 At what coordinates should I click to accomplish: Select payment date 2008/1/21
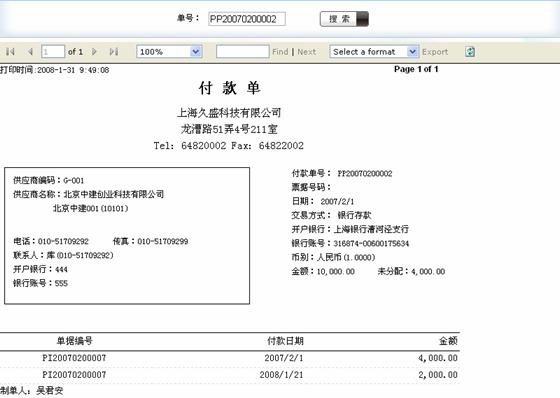click(281, 375)
